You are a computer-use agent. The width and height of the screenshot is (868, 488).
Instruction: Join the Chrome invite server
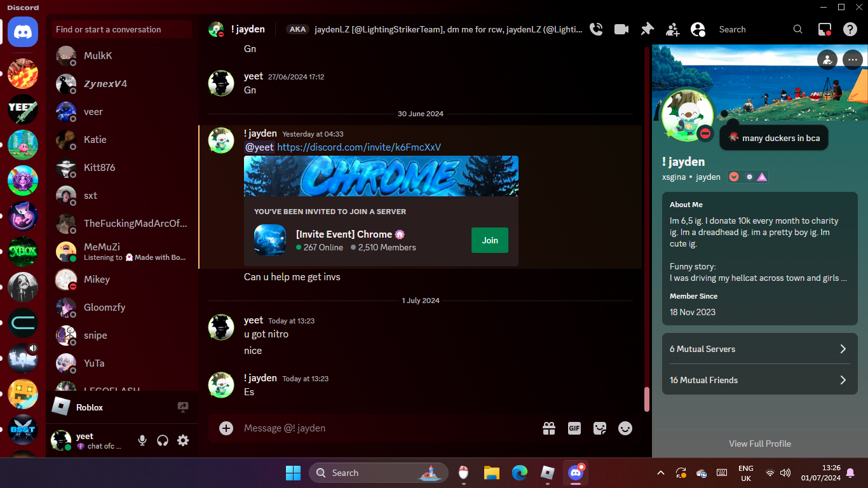(490, 240)
